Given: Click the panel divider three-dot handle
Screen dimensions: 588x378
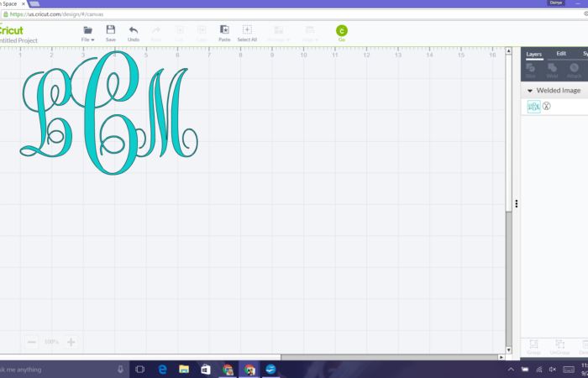Looking at the screenshot, I should click(517, 203).
